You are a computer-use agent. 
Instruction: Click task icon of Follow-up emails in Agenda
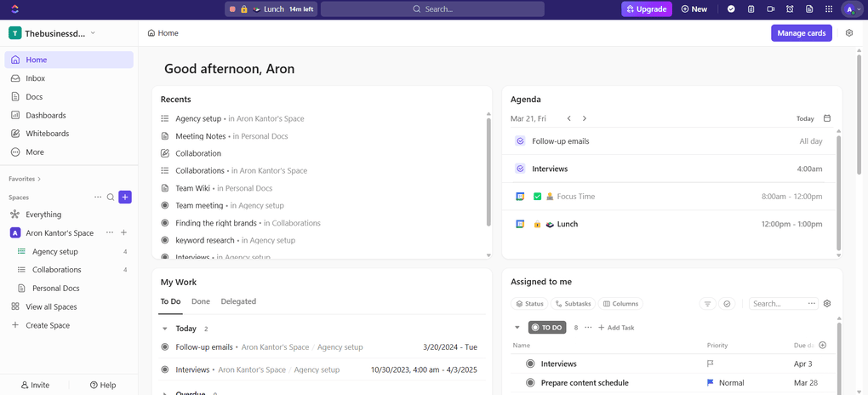point(520,141)
